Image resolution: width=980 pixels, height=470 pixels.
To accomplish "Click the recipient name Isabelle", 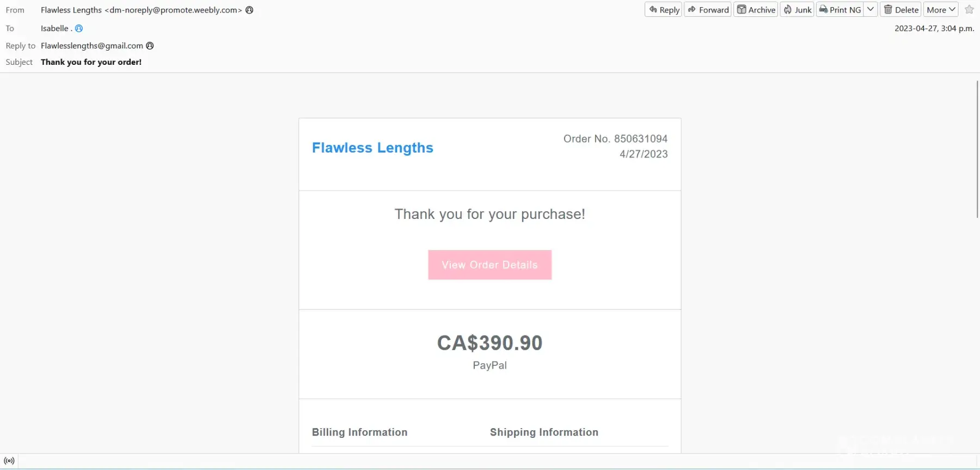I will pyautogui.click(x=54, y=28).
